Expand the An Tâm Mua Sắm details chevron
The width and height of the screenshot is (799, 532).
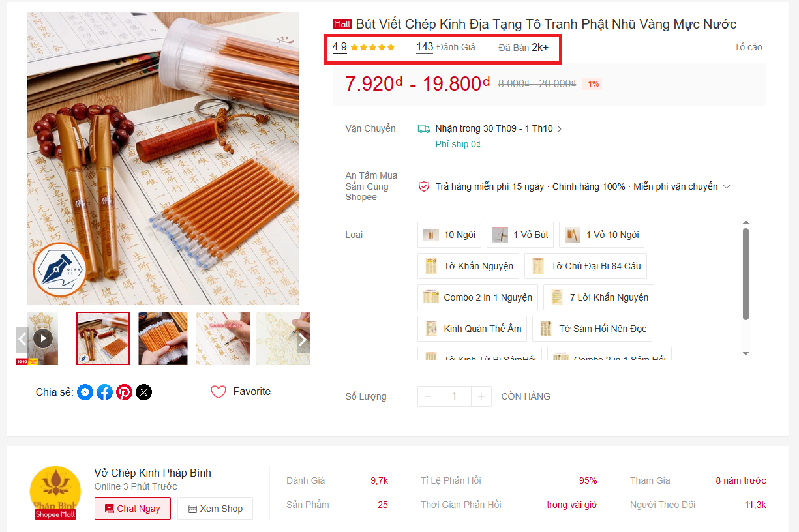click(727, 186)
